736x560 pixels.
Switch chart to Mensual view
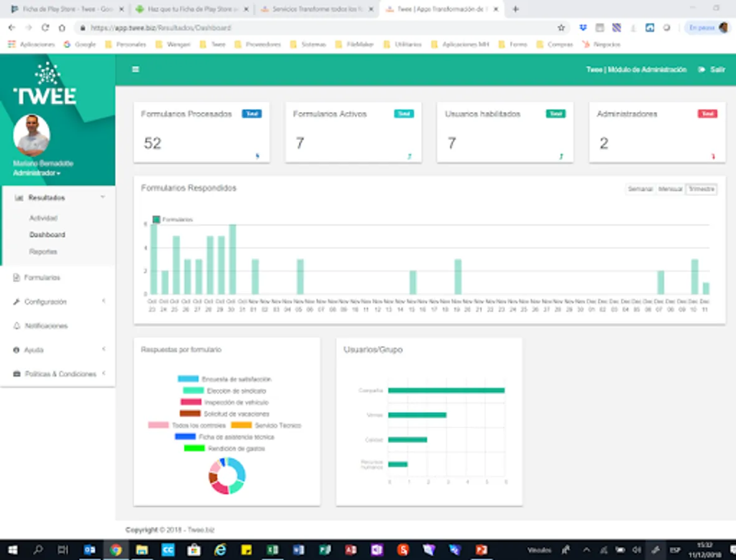(671, 189)
